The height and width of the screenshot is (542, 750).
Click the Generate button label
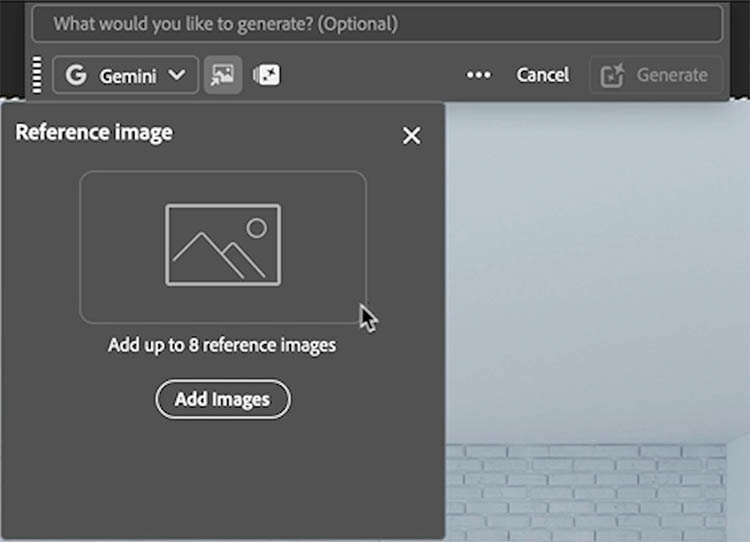click(x=672, y=75)
